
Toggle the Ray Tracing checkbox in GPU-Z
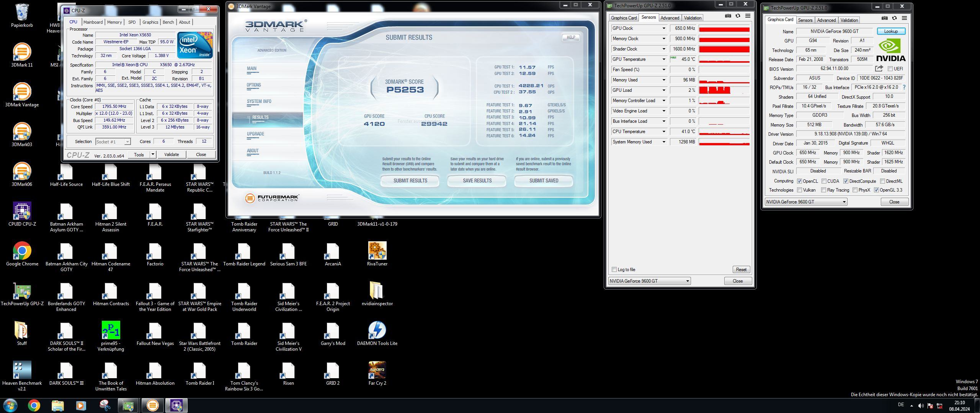[x=823, y=190]
